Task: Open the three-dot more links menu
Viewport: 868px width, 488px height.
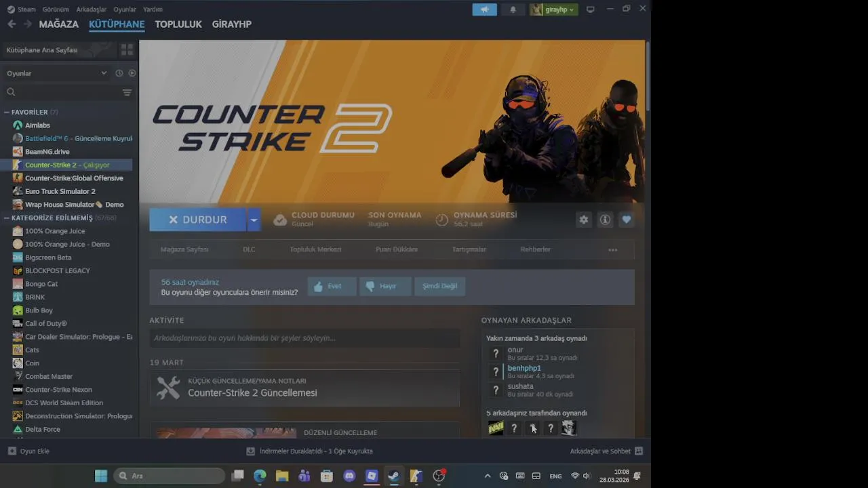Action: (613, 250)
